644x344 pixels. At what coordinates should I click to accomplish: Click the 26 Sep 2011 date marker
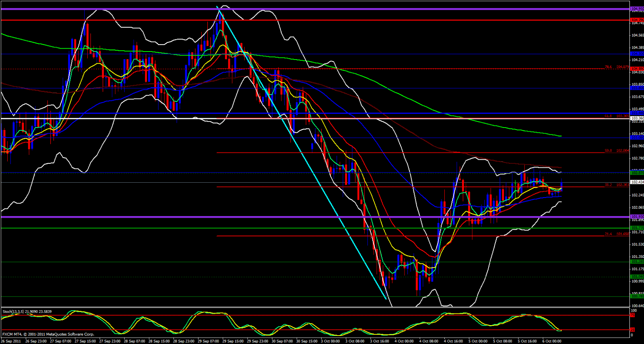[11, 341]
